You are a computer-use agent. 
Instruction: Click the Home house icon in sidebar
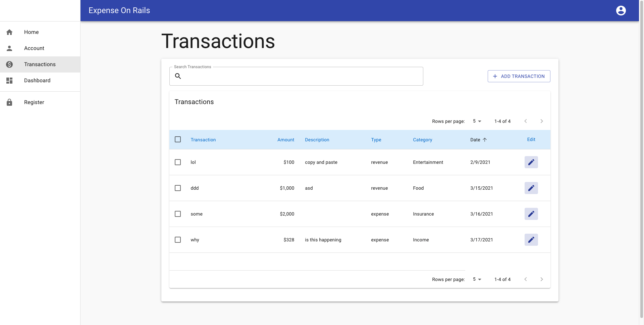(x=9, y=32)
